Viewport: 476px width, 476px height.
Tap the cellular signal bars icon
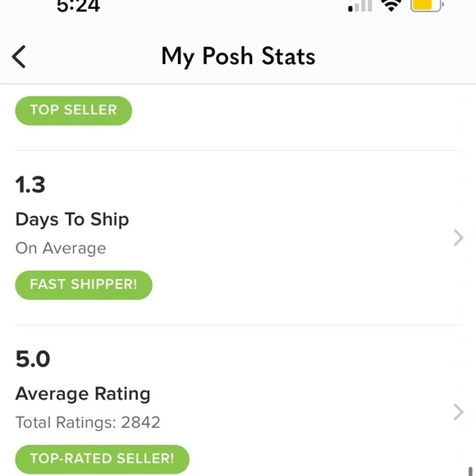[360, 6]
